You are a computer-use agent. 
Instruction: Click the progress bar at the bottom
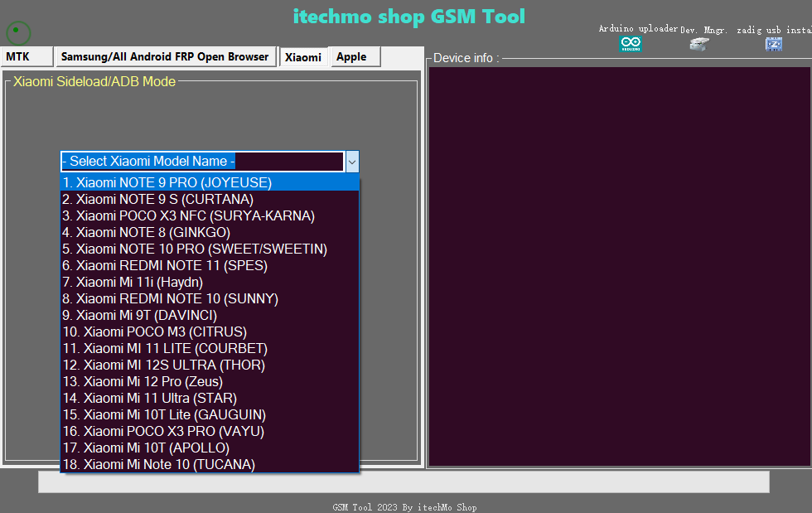pos(404,482)
